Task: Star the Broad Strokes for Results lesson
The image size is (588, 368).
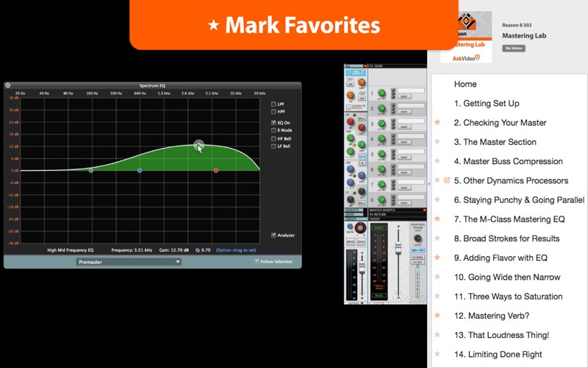Action: (x=437, y=238)
